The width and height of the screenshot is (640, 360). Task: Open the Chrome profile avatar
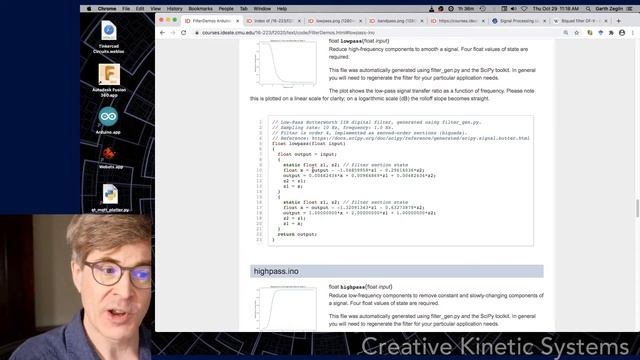(622, 33)
